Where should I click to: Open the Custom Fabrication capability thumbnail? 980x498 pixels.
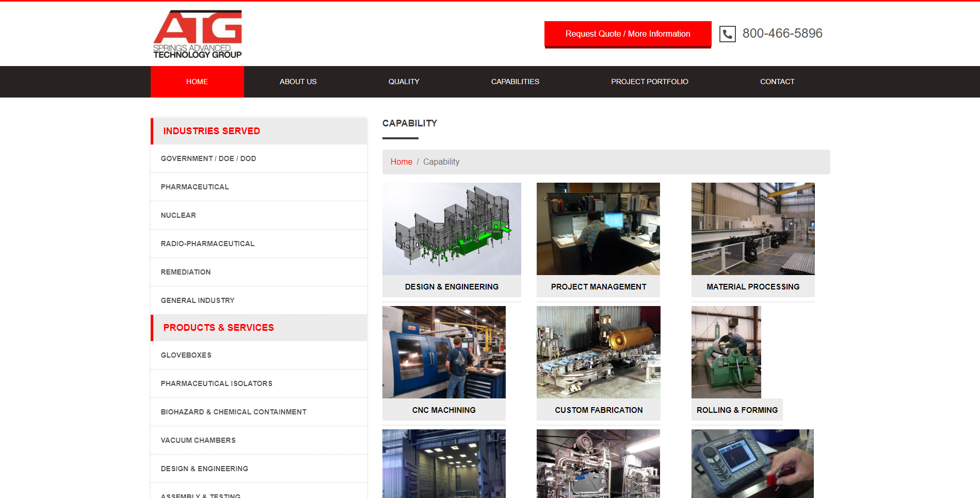pos(598,352)
